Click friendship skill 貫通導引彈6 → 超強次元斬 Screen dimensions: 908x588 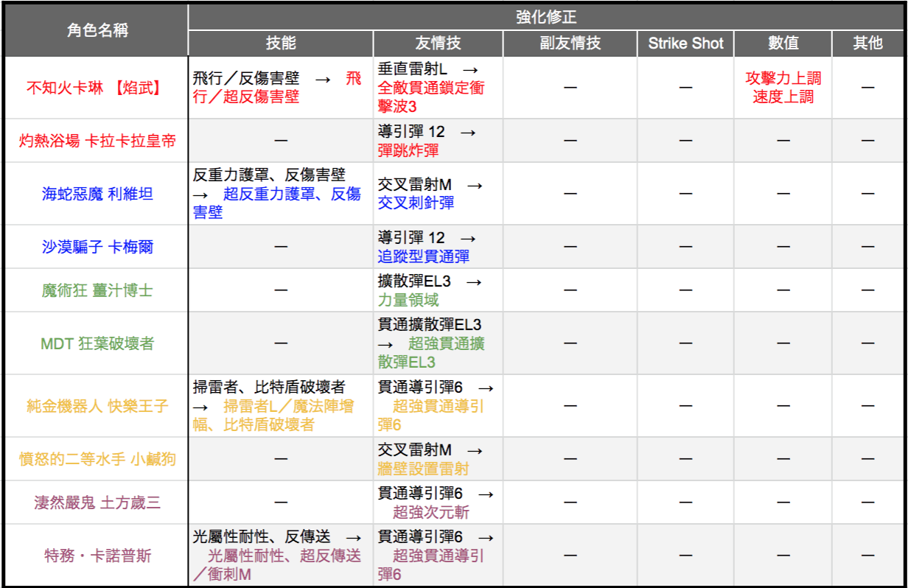coord(439,503)
